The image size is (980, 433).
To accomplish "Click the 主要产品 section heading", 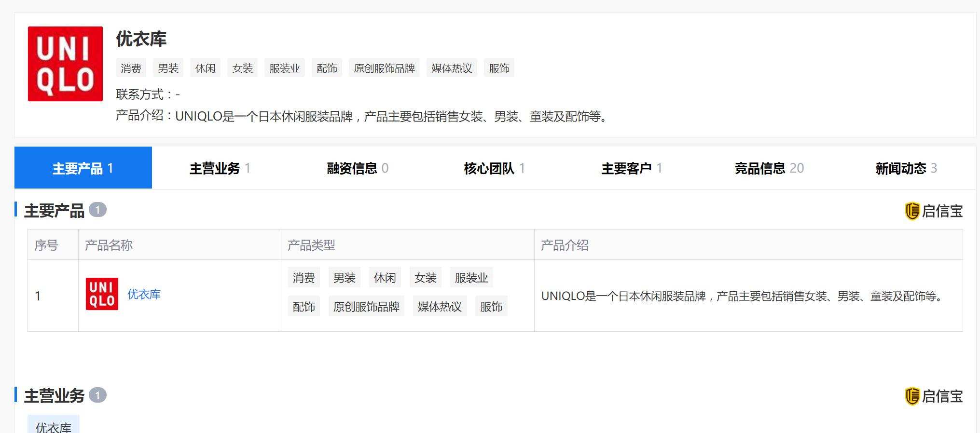I will 55,211.
